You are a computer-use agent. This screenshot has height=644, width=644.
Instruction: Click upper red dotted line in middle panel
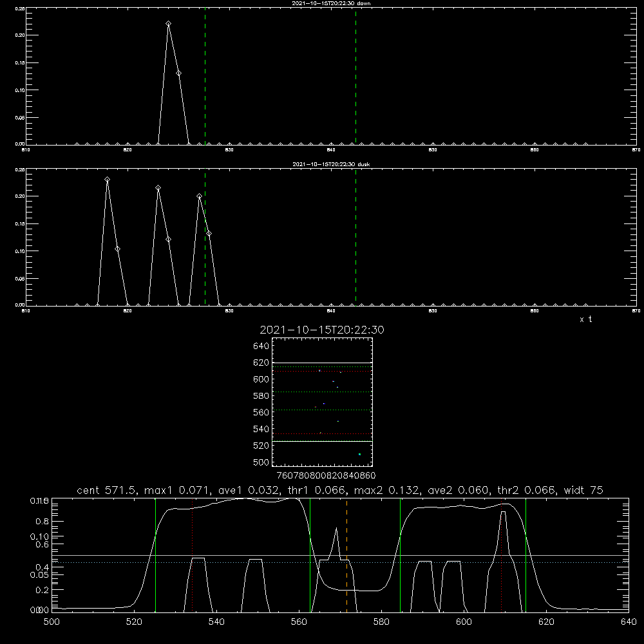pyautogui.click(x=322, y=372)
